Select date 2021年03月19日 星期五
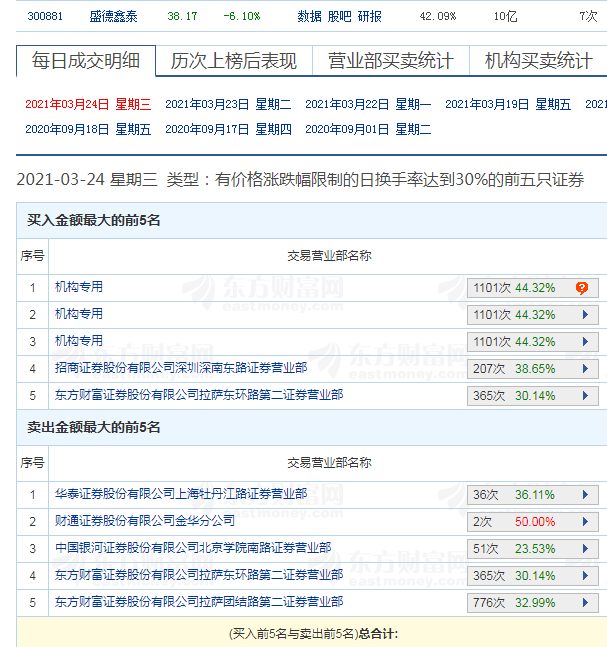Image resolution: width=607 pixels, height=647 pixels. click(x=508, y=104)
